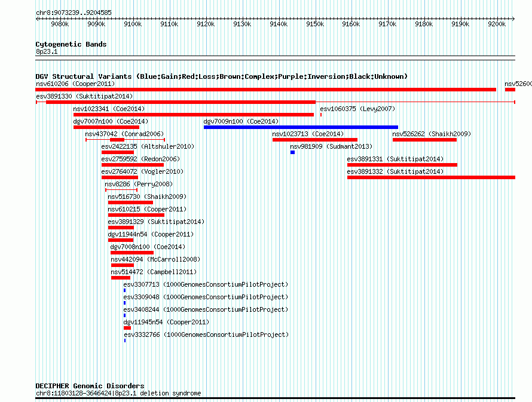Select long red bar under nsv610206
This screenshot has height=402, width=532.
tap(265, 90)
